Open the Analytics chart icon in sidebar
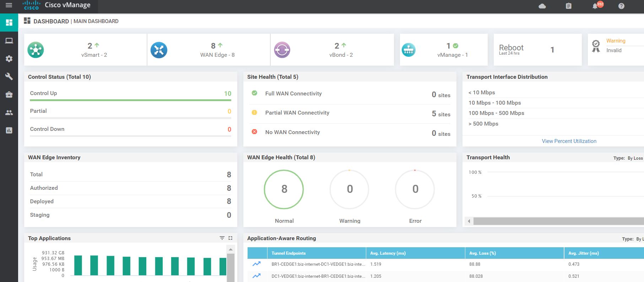Screen dimensions: 644x282 (x=9, y=131)
